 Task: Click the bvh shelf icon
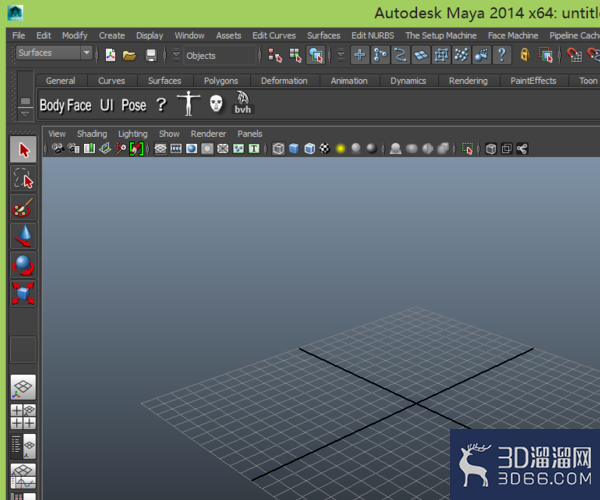243,103
